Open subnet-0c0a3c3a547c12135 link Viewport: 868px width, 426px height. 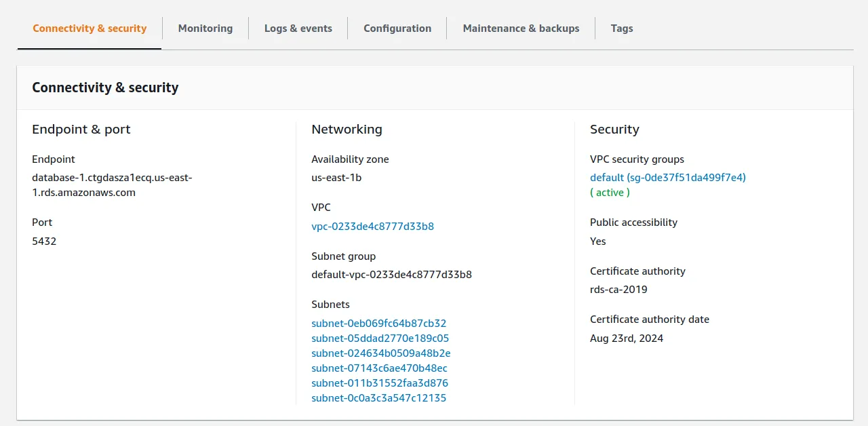click(378, 398)
